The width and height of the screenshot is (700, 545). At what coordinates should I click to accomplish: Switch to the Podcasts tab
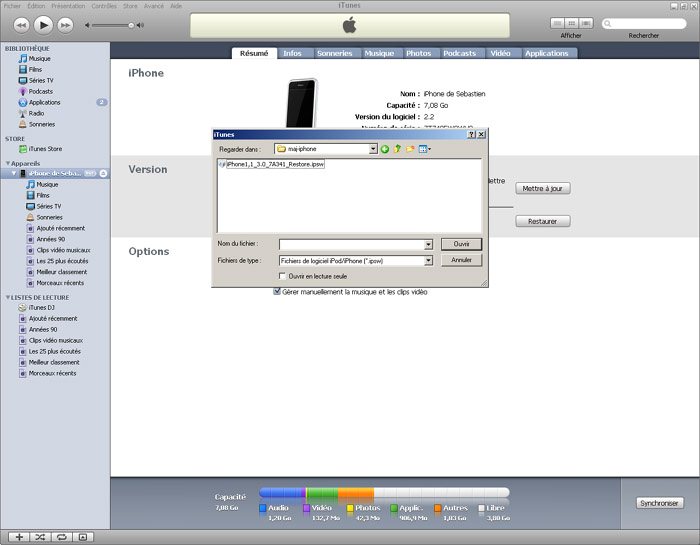[x=459, y=53]
